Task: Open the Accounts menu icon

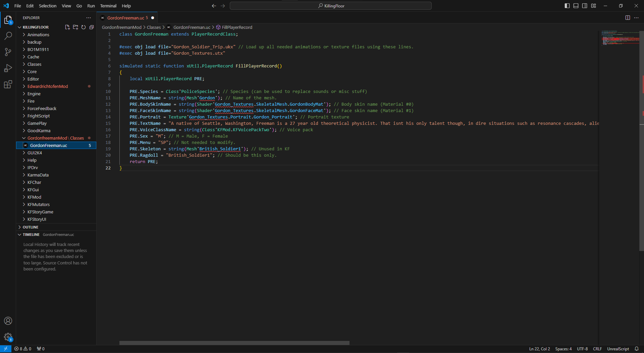Action: pyautogui.click(x=8, y=321)
